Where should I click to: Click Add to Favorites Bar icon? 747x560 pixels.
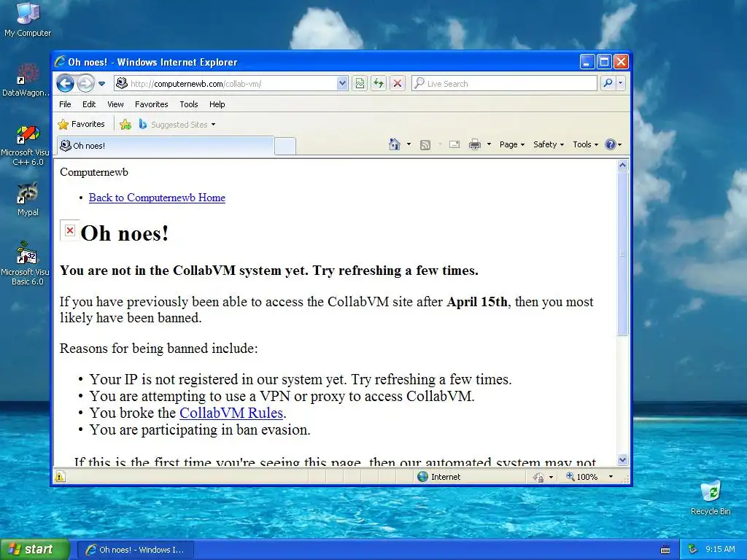coord(125,124)
